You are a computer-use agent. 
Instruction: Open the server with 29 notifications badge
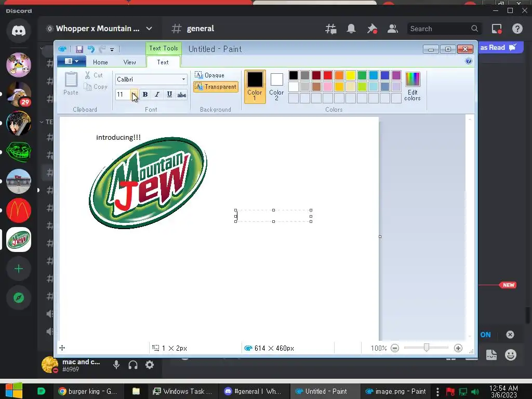coord(19,94)
